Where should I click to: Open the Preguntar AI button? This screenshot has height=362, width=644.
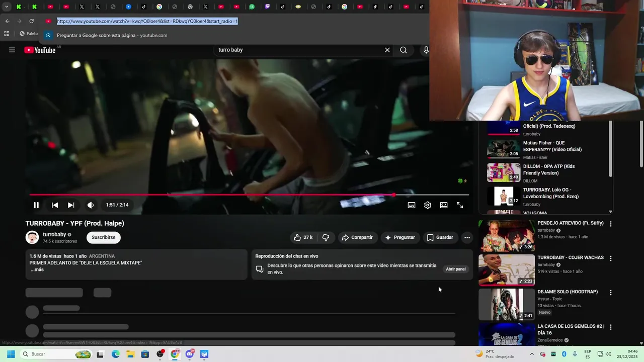(x=400, y=237)
